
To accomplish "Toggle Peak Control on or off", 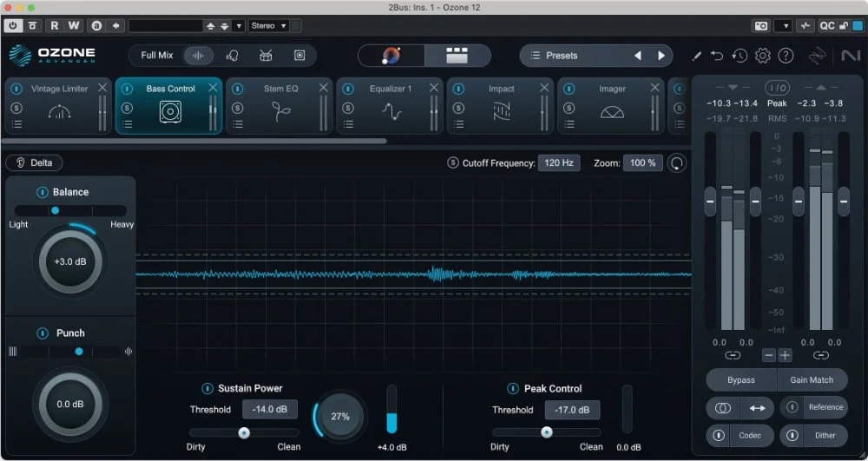I will click(x=513, y=388).
